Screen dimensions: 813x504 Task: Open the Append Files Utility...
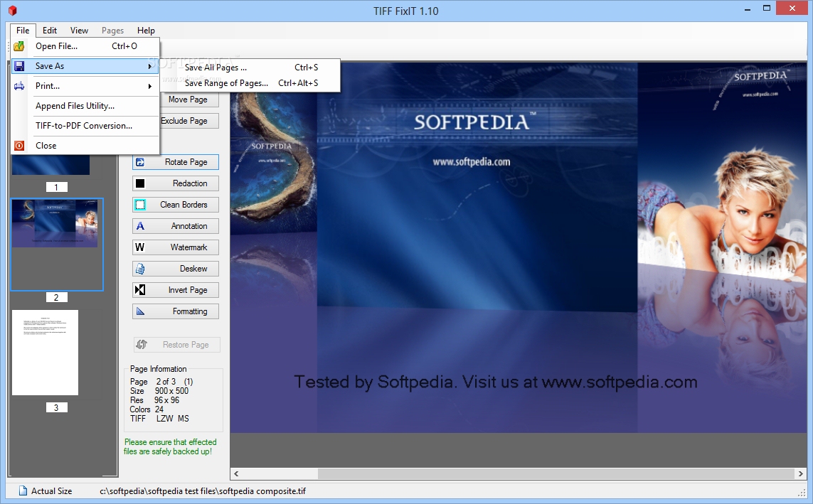(85, 106)
